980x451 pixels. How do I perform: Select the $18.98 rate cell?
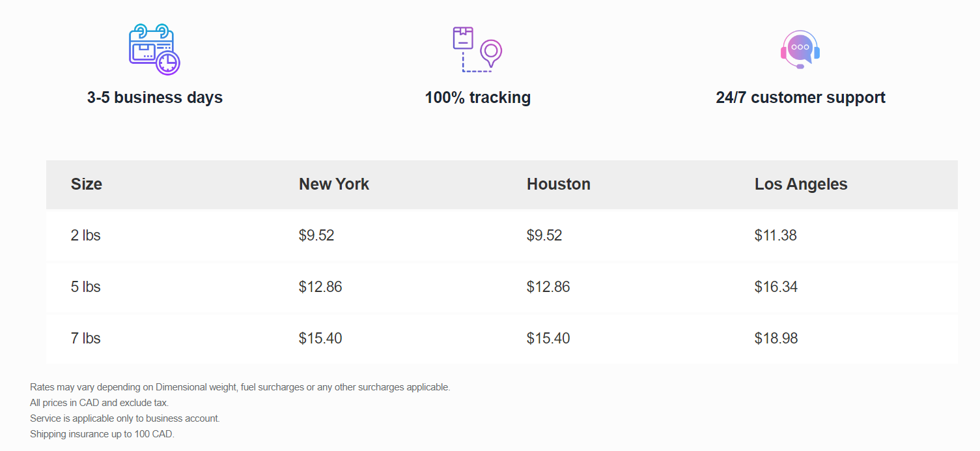(776, 338)
